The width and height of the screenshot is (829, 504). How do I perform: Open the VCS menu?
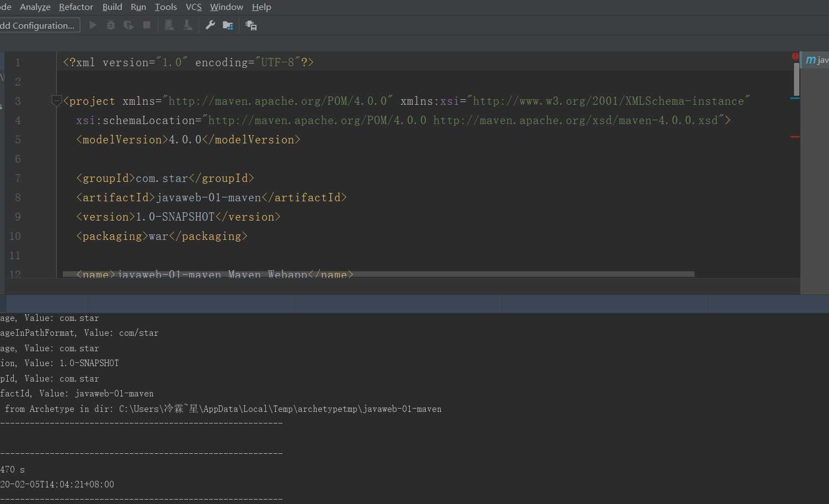pos(194,7)
